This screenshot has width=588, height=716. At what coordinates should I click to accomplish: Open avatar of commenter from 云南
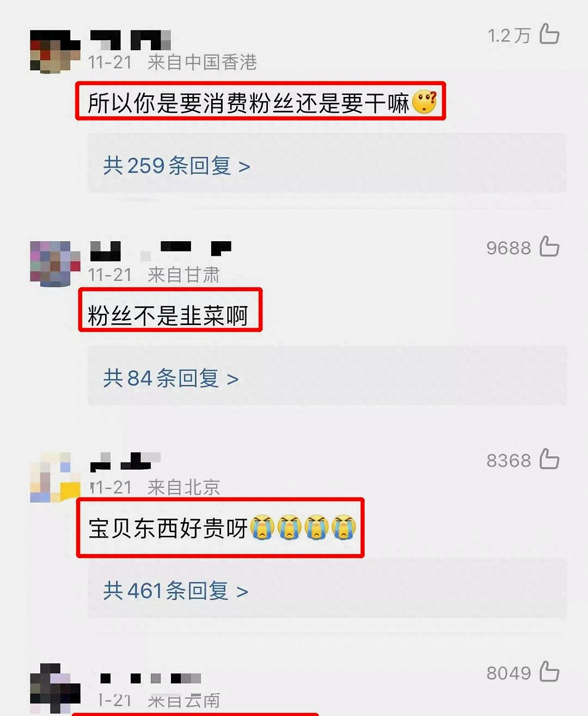(x=55, y=689)
